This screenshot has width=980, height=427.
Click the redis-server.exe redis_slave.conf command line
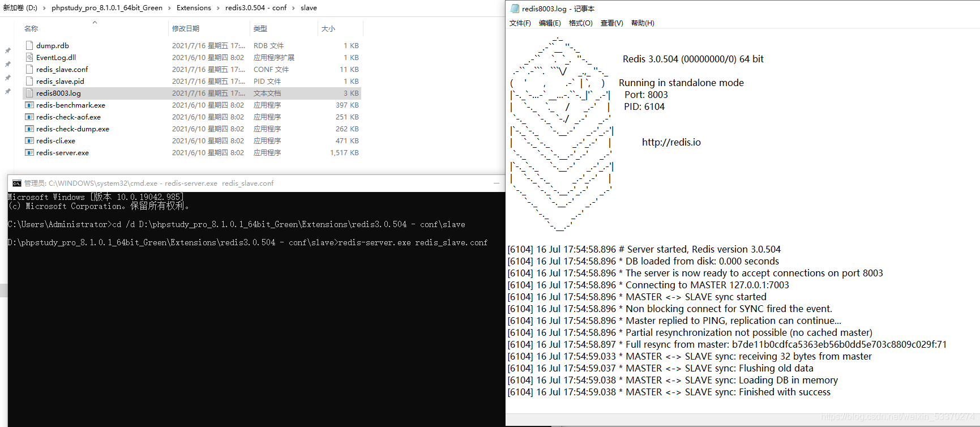point(413,242)
